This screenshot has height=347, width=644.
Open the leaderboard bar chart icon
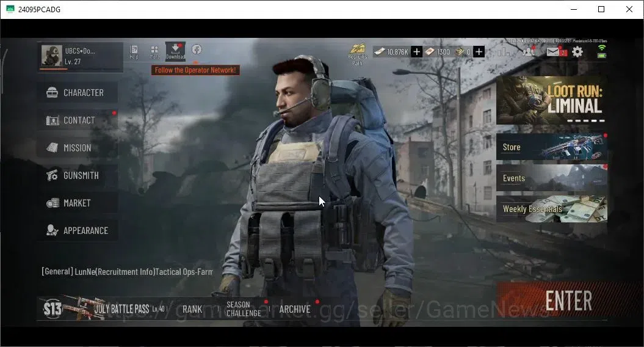pos(504,52)
